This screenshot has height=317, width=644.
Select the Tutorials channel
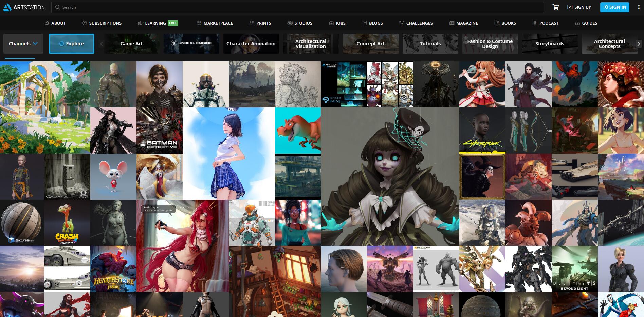[430, 43]
